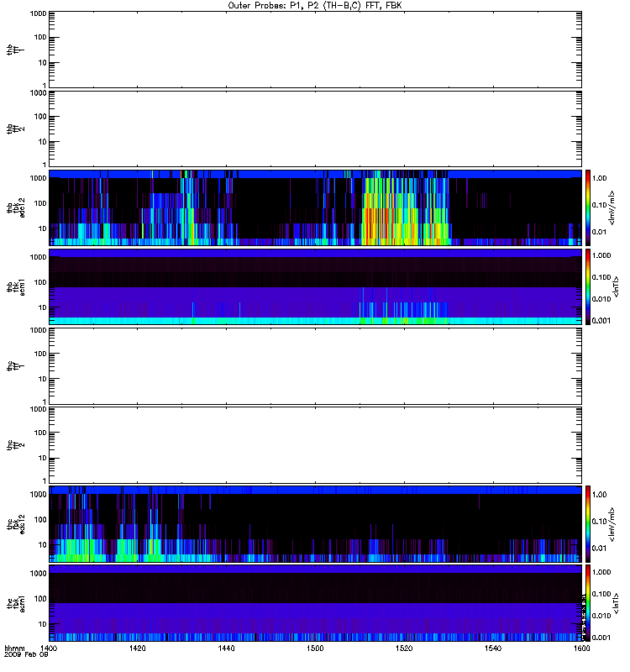Click inside the empty thb fff 2 plot panel
This screenshot has width=630, height=672.
(x=315, y=129)
